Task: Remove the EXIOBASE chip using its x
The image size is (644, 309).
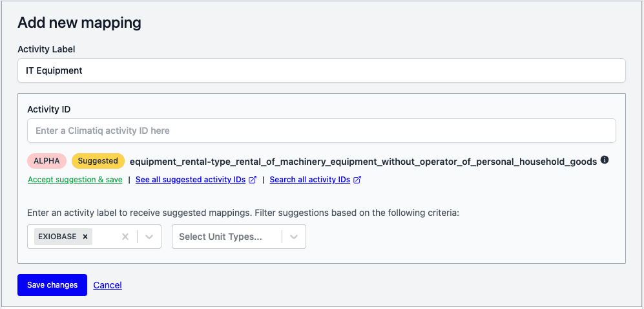Action: 85,237
